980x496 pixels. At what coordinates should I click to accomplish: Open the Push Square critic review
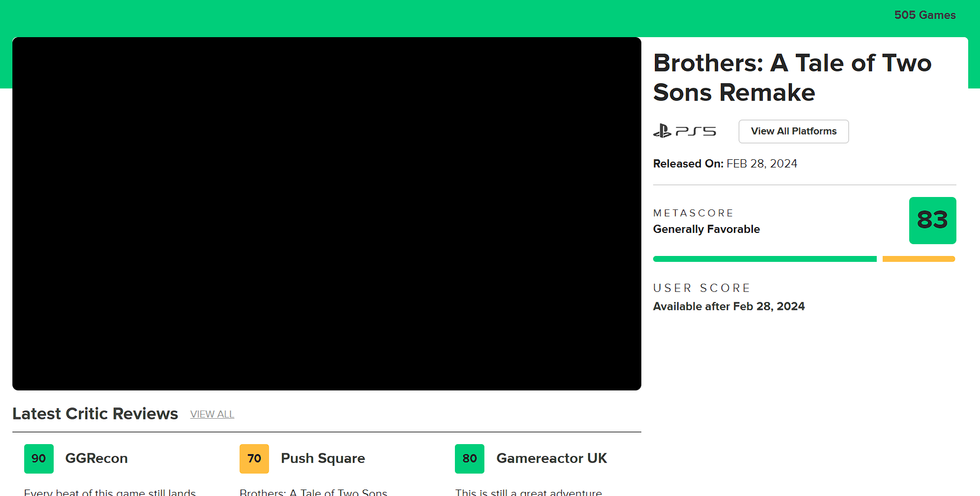tap(323, 458)
